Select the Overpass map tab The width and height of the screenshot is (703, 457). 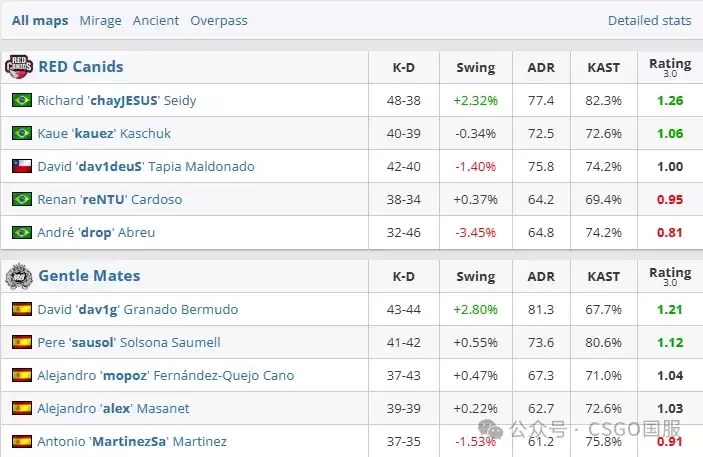(219, 21)
